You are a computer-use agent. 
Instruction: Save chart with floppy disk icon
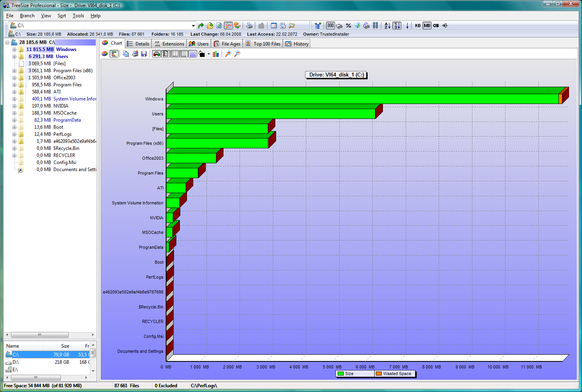pos(144,54)
